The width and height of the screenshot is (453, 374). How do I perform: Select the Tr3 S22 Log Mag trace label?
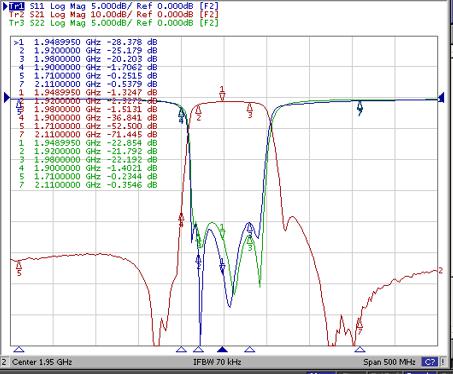point(114,23)
